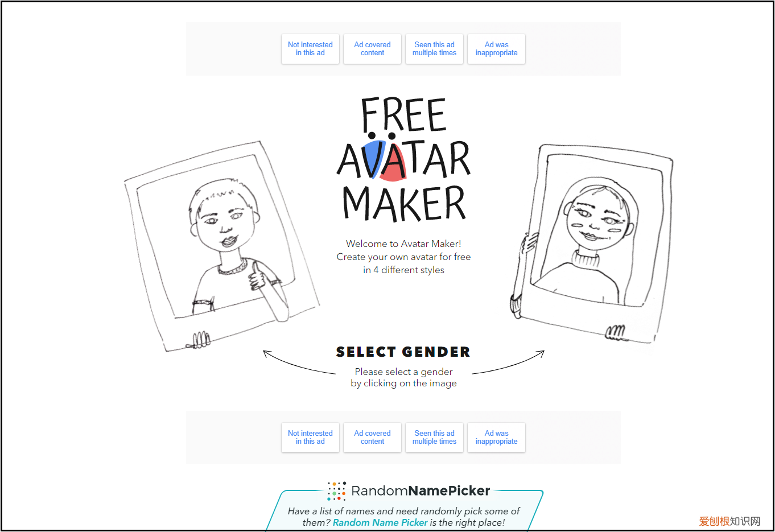The image size is (775, 532).
Task: Click the Free Avatar Maker logo
Action: click(x=403, y=159)
